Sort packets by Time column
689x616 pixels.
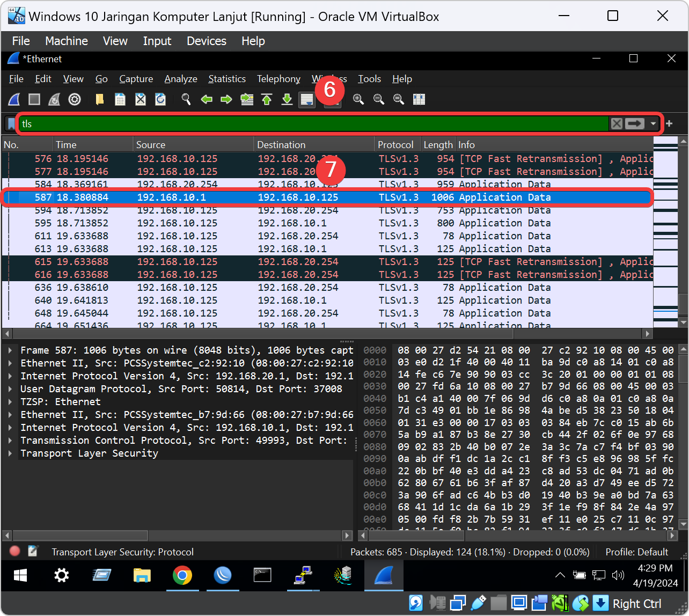point(93,145)
